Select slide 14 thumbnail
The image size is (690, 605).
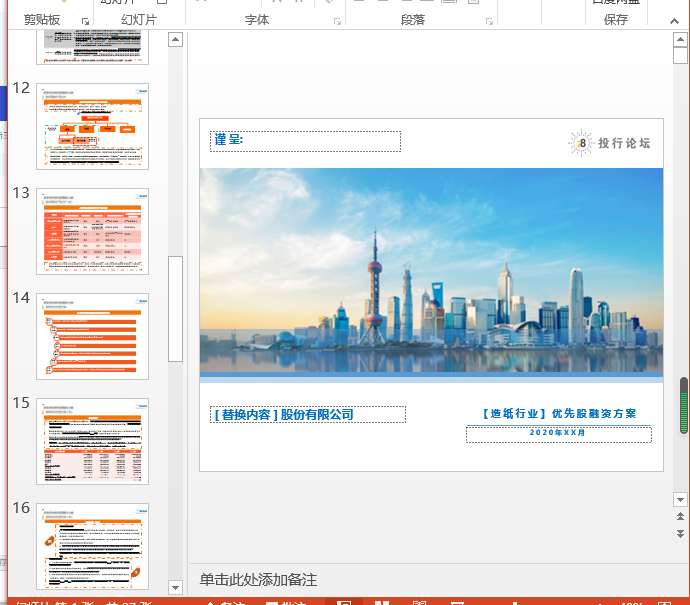(x=92, y=336)
